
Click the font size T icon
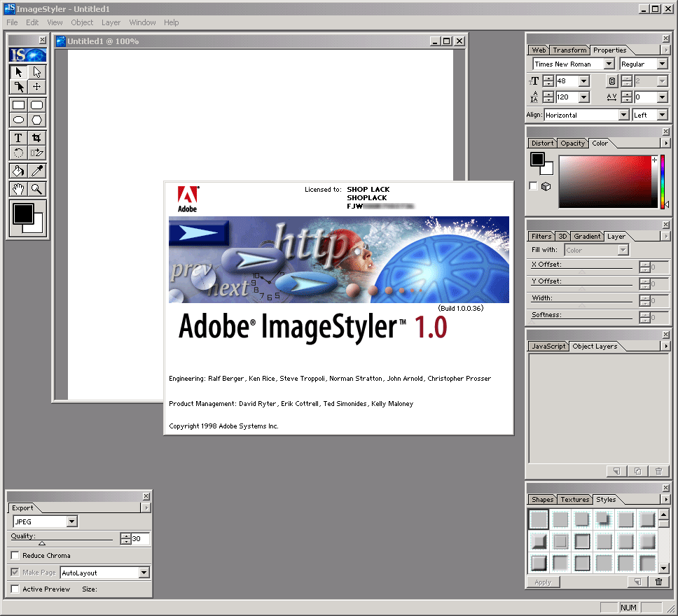(x=534, y=80)
